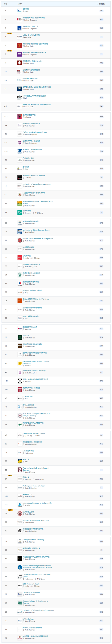Click the MIP Politecnico logo
The width and height of the screenshot is (112, 644).
coord(19,97)
